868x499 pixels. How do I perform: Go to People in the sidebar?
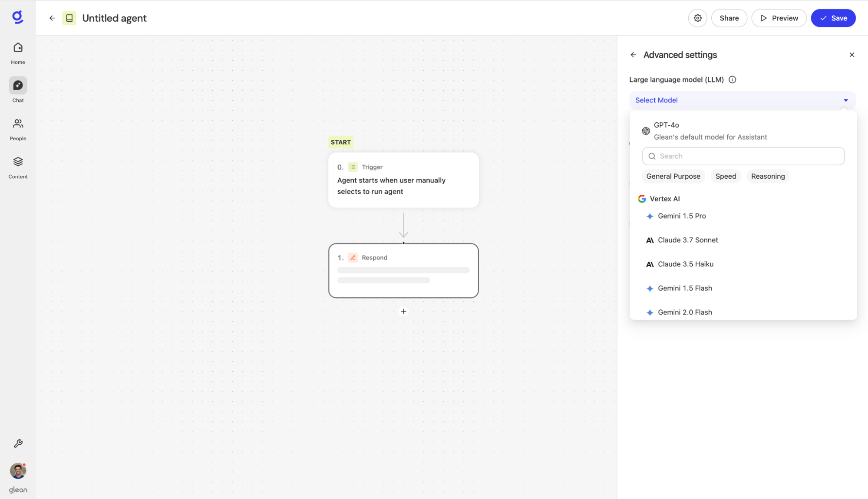[x=18, y=124]
